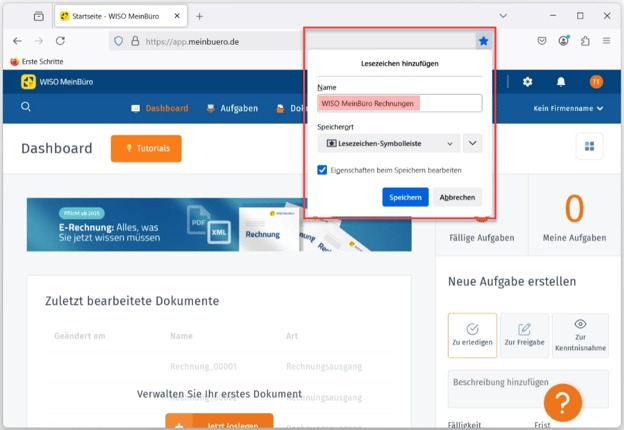The width and height of the screenshot is (624, 430).
Task: Select the Zu erledigen task type
Action: pyautogui.click(x=472, y=335)
